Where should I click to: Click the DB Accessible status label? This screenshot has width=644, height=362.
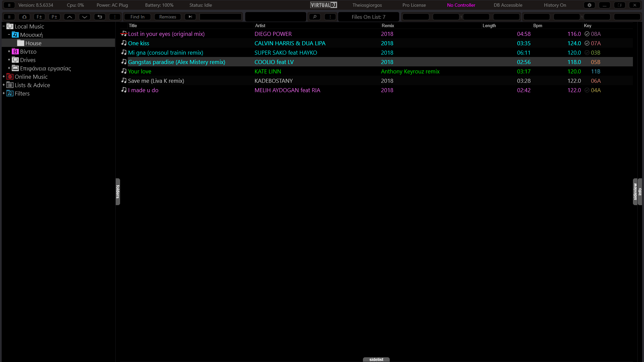508,5
